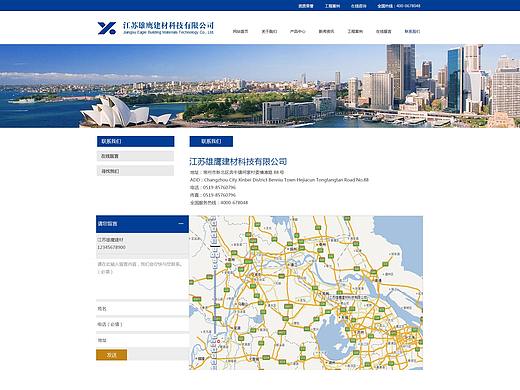Image resolution: width=520 pixels, height=390 pixels.
Task: Select the third grey sidebar item
Action: coord(135,171)
